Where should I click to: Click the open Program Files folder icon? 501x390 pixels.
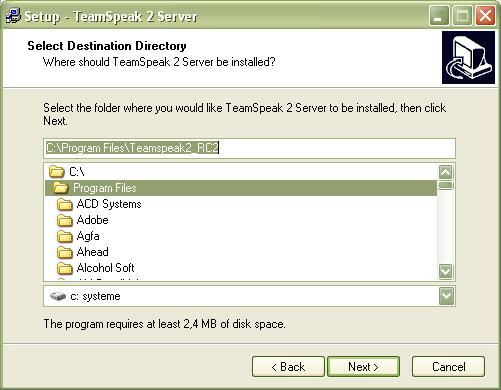tap(60, 188)
